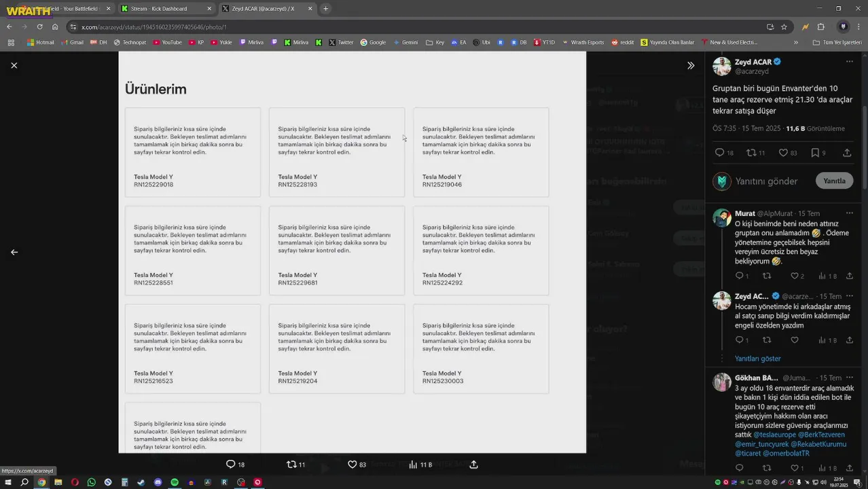Bookmark the main tweet

coord(815,153)
